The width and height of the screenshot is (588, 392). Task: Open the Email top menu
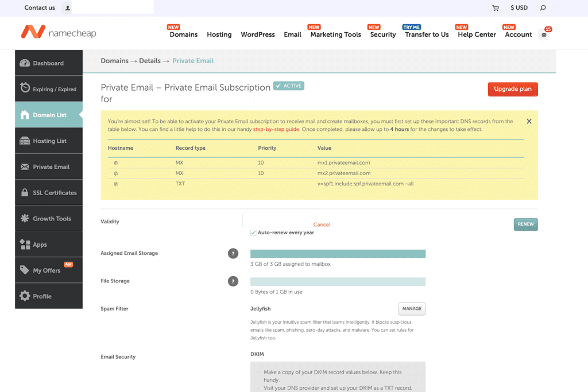[x=292, y=34]
